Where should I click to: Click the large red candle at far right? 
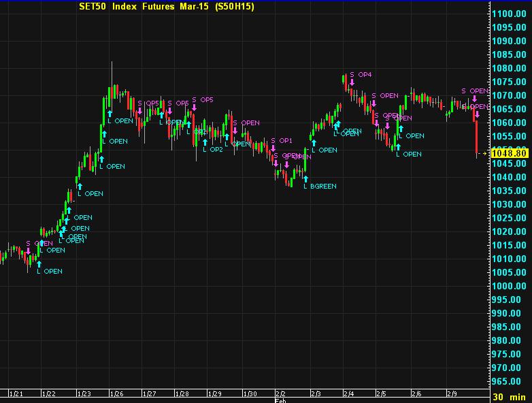click(x=477, y=136)
